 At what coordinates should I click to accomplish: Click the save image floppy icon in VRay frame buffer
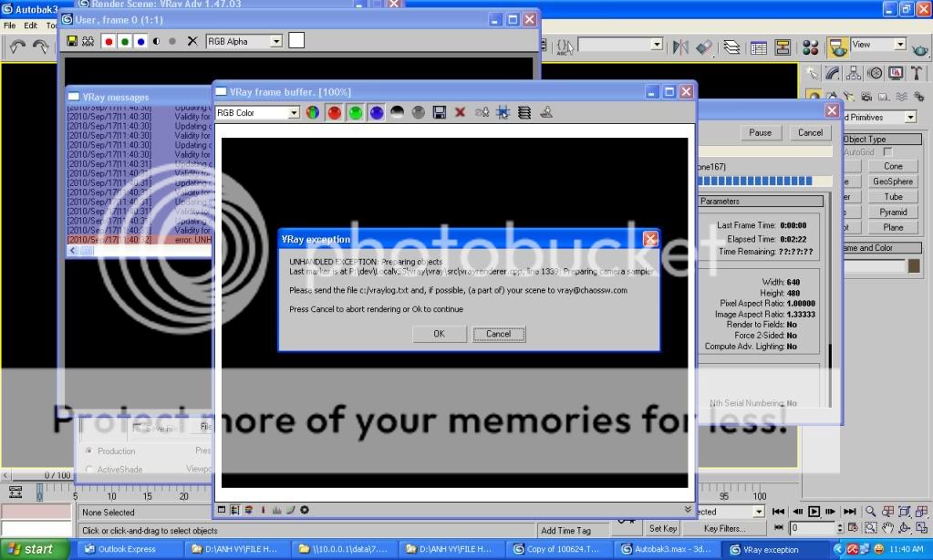tap(439, 112)
